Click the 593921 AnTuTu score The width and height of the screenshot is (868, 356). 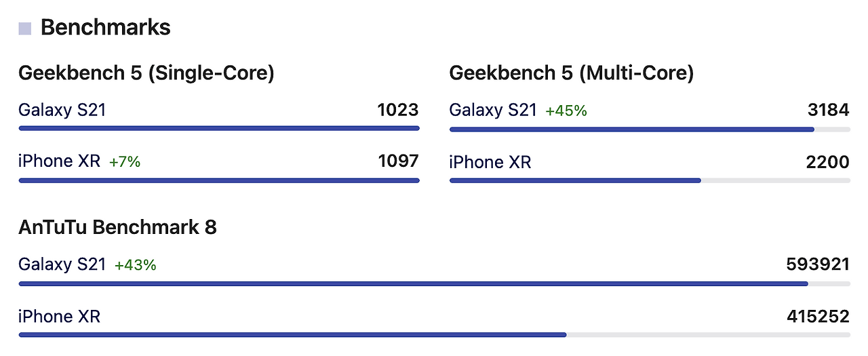click(x=818, y=264)
